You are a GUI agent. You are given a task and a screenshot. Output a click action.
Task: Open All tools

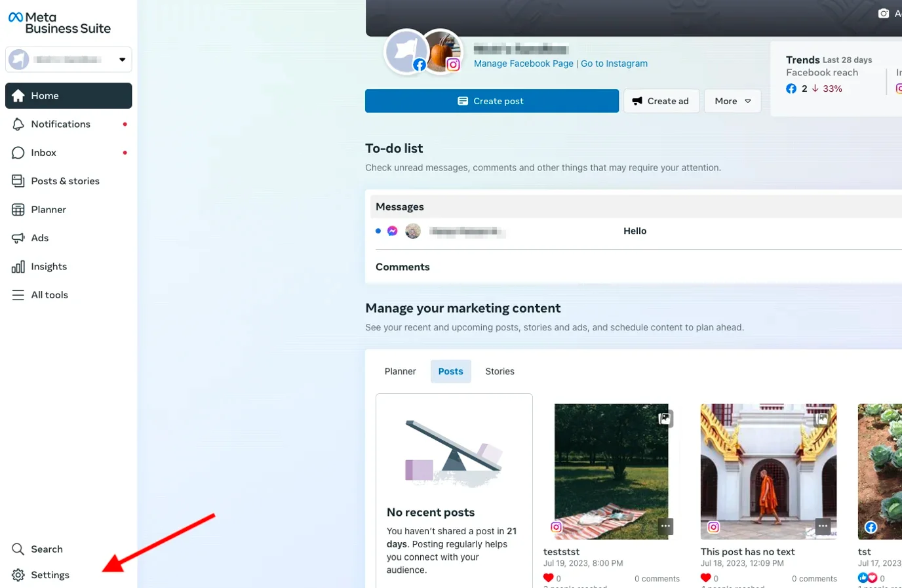coord(50,294)
